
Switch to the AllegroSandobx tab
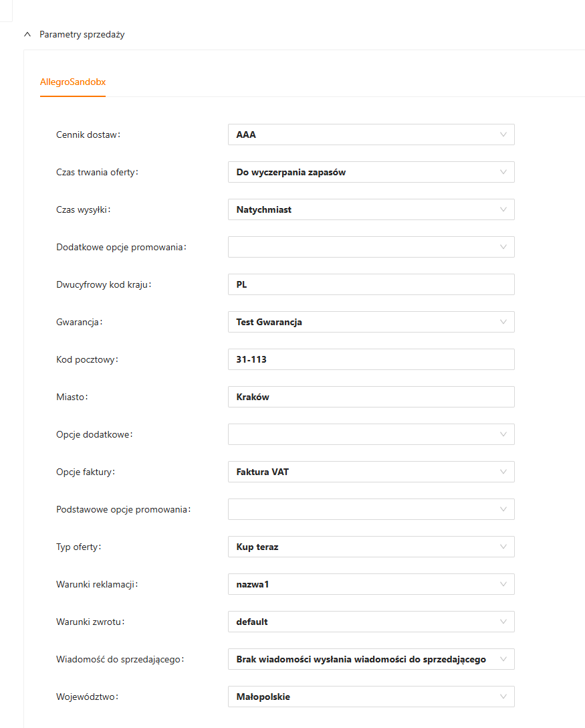[73, 82]
